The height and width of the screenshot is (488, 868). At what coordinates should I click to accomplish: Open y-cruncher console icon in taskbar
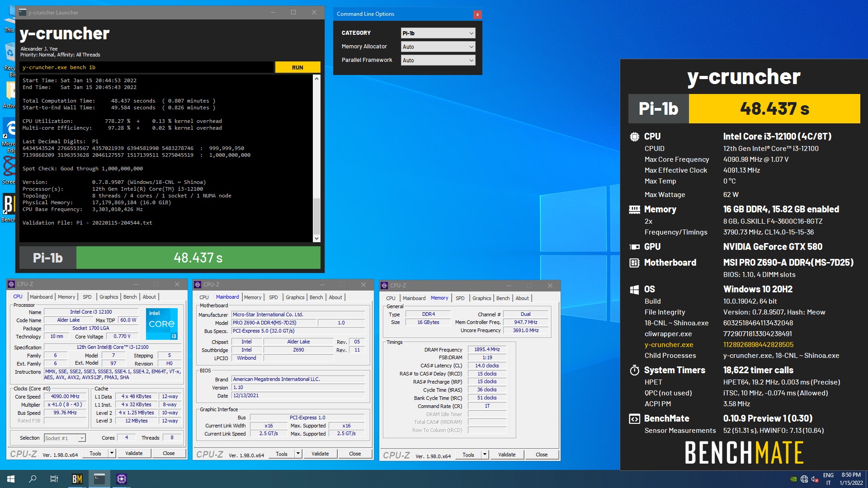tap(99, 479)
